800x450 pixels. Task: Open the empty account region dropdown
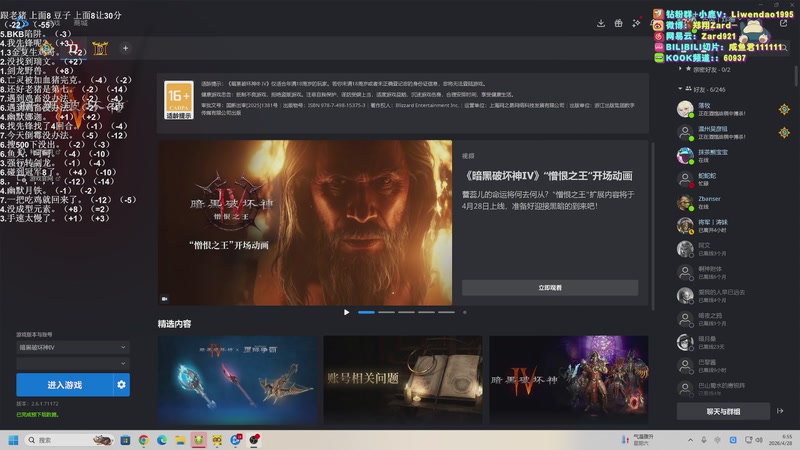[x=72, y=363]
